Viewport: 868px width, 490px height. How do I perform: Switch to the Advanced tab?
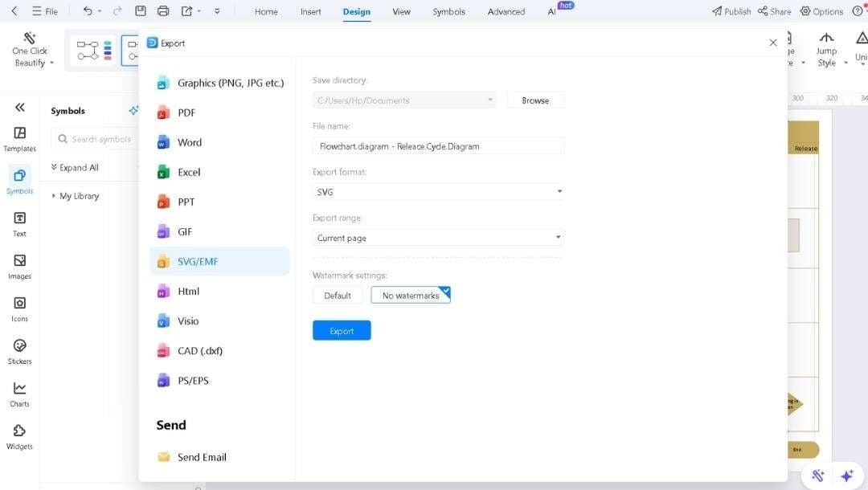pos(506,11)
